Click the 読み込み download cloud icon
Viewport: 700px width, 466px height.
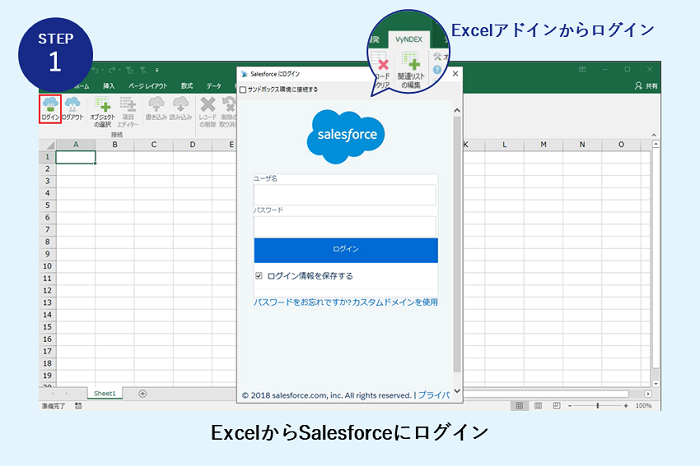(x=181, y=109)
